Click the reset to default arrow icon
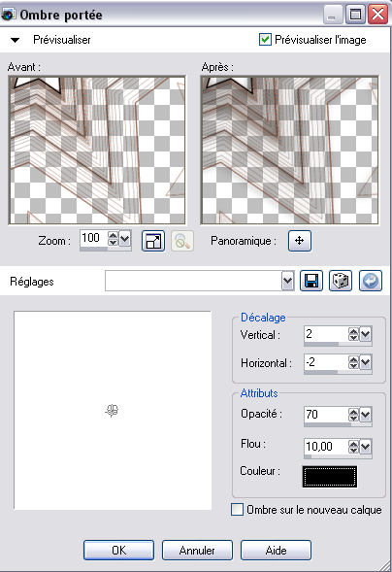Viewport: 392px width, 572px height. point(371,281)
